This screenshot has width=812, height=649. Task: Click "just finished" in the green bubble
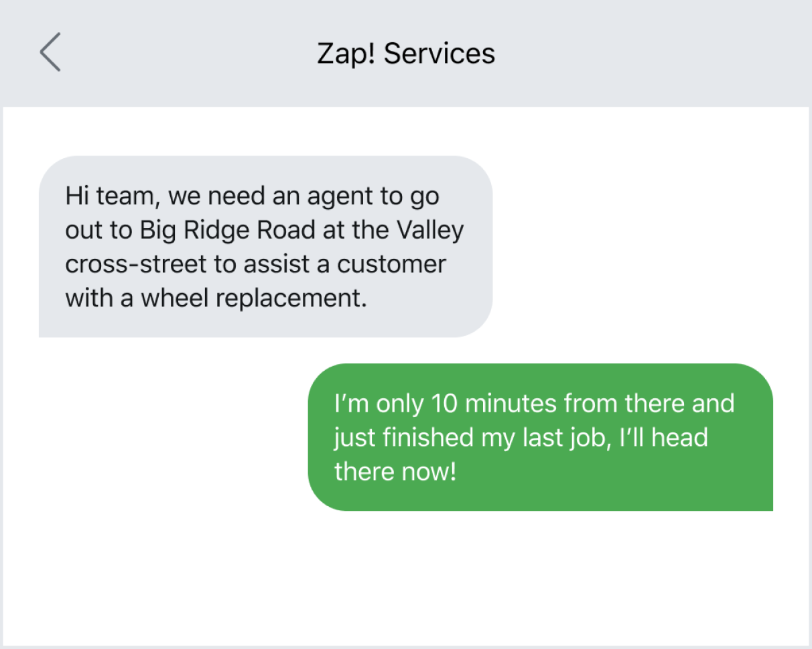(x=404, y=438)
